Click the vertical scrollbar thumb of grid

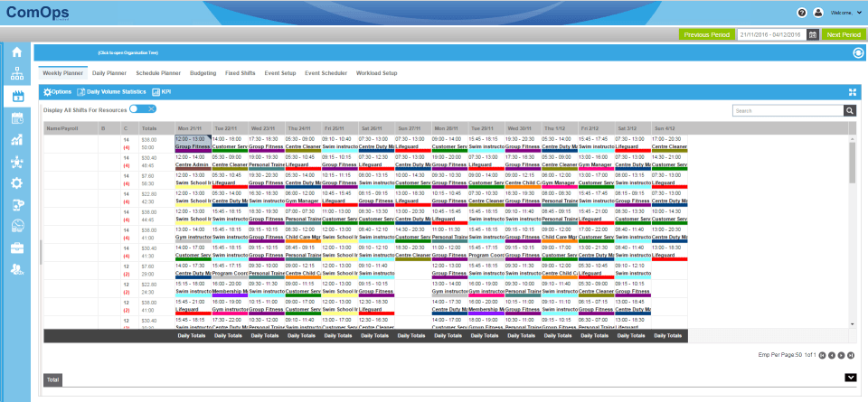click(853, 164)
